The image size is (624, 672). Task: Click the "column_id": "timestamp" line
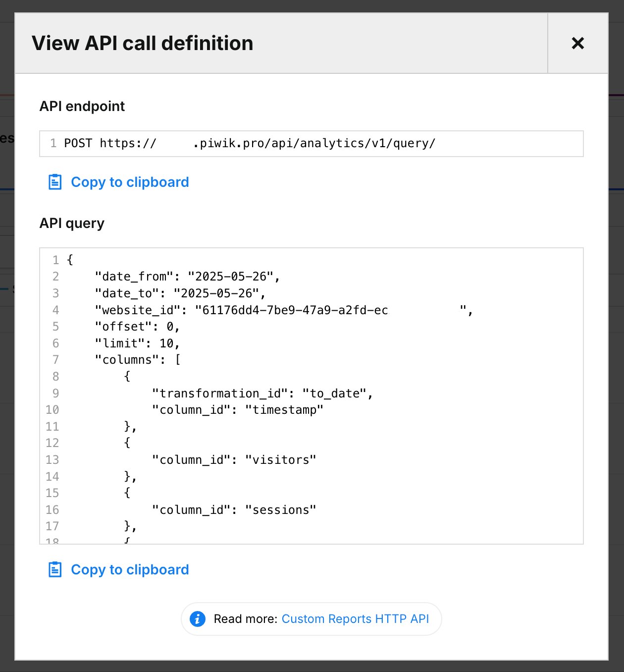[x=238, y=410]
